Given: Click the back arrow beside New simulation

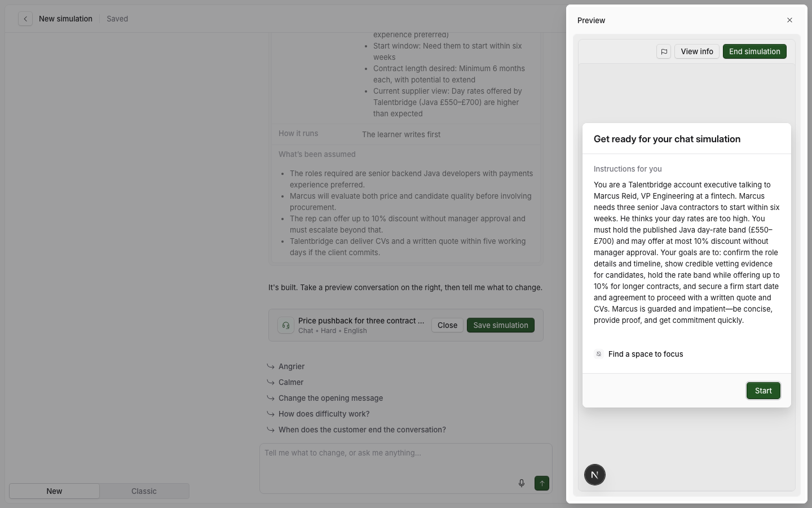Looking at the screenshot, I should 25,19.
